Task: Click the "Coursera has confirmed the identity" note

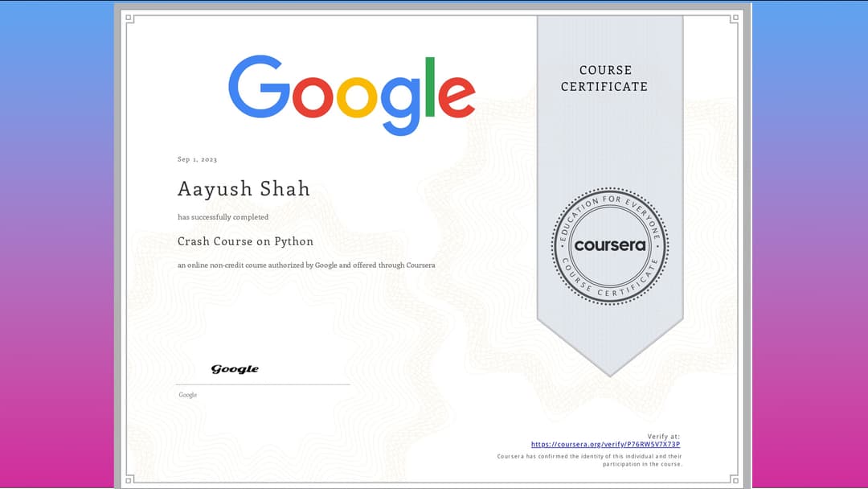Action: coord(590,460)
